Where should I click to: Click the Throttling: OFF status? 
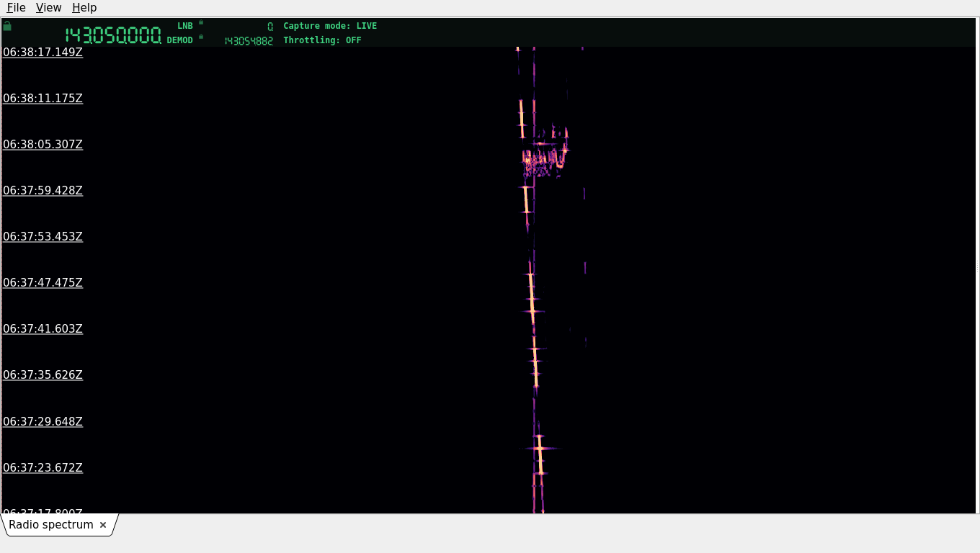[322, 40]
